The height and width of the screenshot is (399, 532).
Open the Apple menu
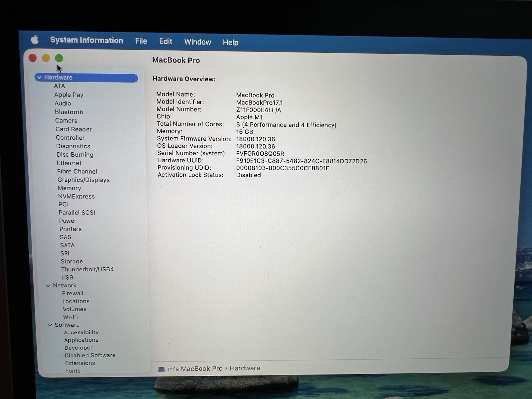35,40
